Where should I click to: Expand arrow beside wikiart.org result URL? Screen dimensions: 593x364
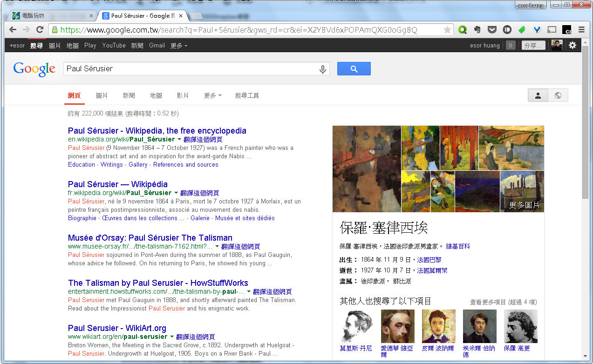[x=171, y=337]
